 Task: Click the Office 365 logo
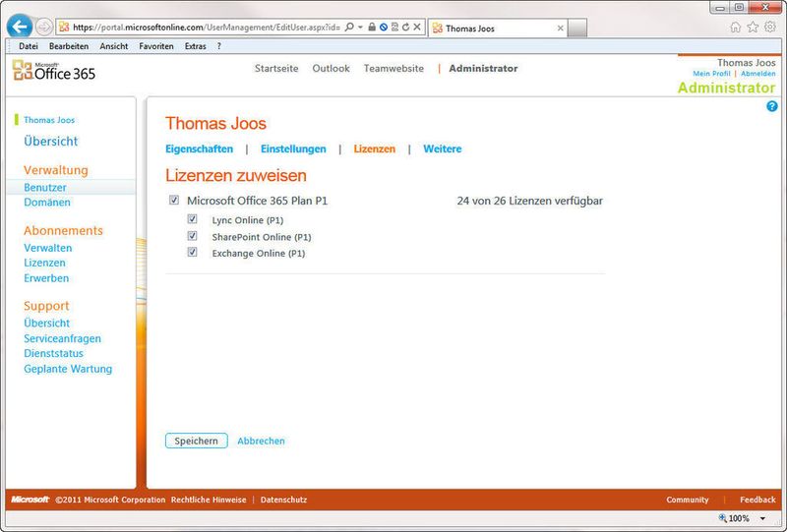pos(54,71)
